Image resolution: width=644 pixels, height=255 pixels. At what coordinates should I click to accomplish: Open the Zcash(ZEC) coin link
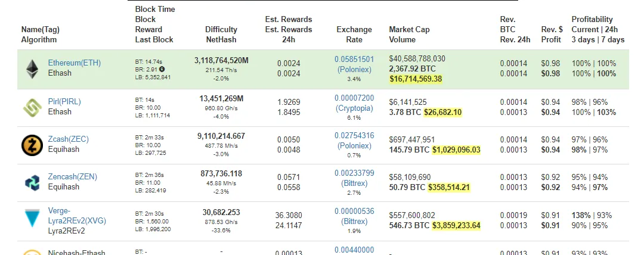coord(68,139)
